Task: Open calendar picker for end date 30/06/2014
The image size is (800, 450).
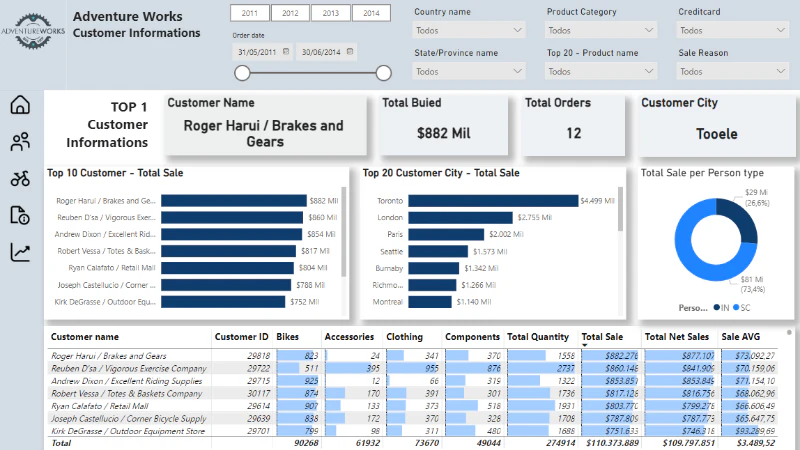Action: click(x=350, y=52)
